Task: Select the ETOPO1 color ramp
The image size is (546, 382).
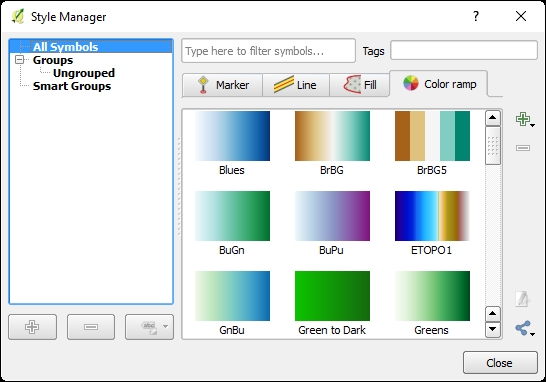Action: 432,223
